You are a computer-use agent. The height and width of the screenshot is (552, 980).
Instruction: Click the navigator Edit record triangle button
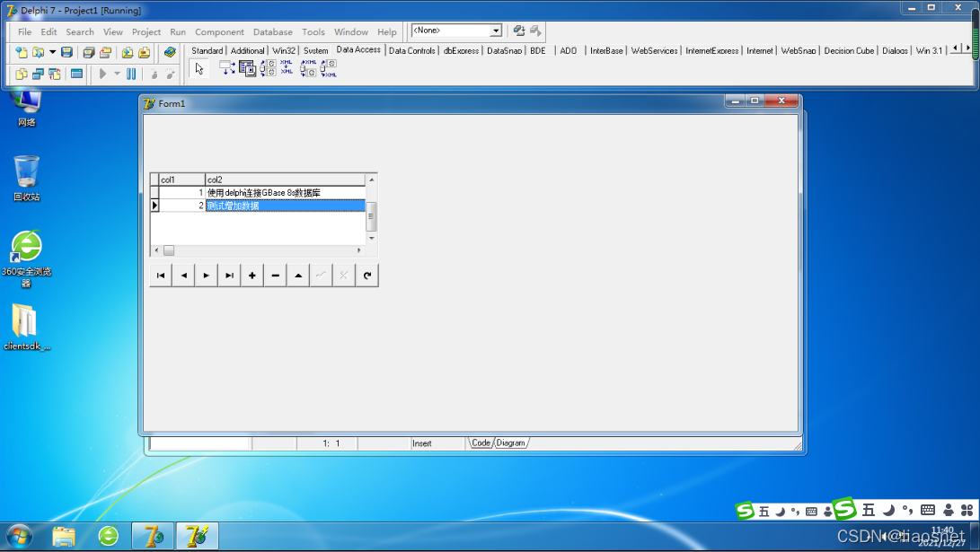tap(298, 276)
